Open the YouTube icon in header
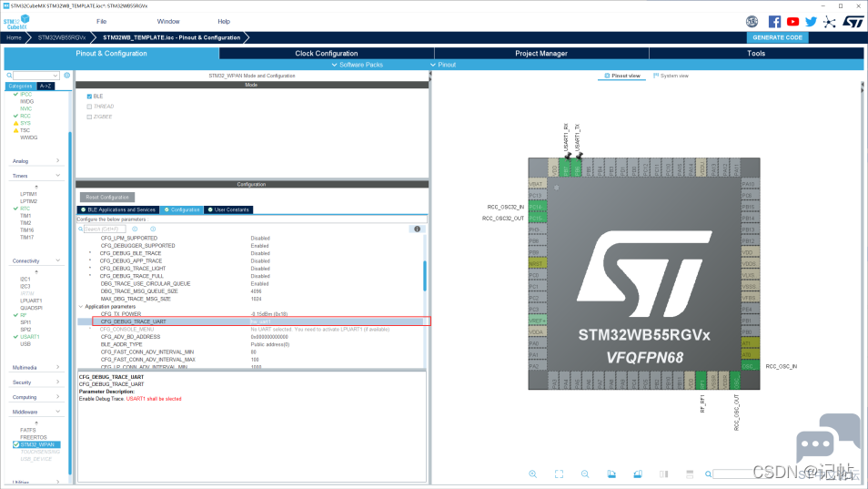Viewport: 868px width, 489px height. click(x=792, y=22)
